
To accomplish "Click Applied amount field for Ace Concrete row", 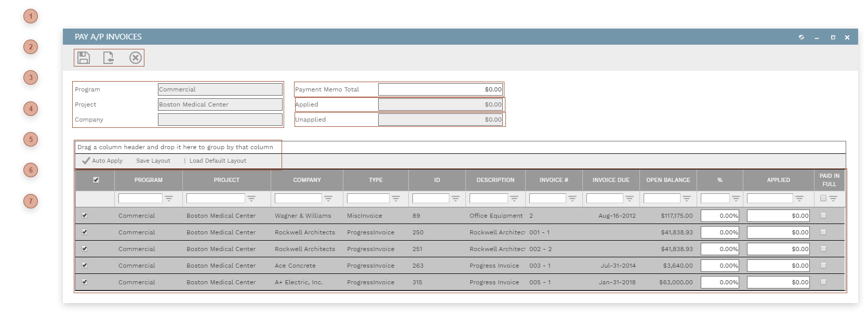I will coord(778,266).
